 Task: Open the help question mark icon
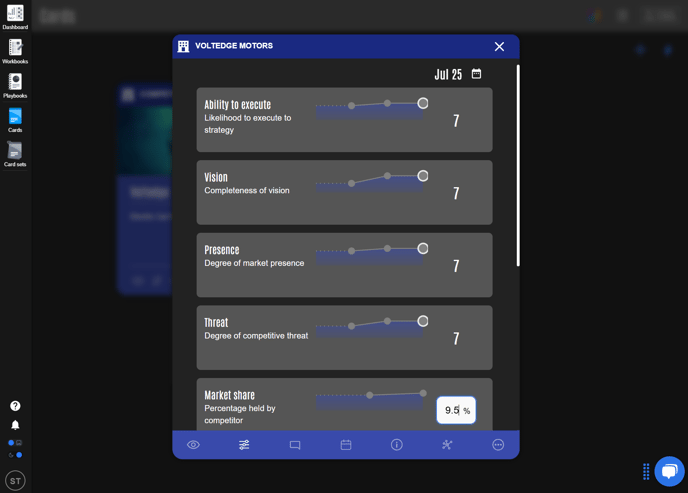(15, 406)
